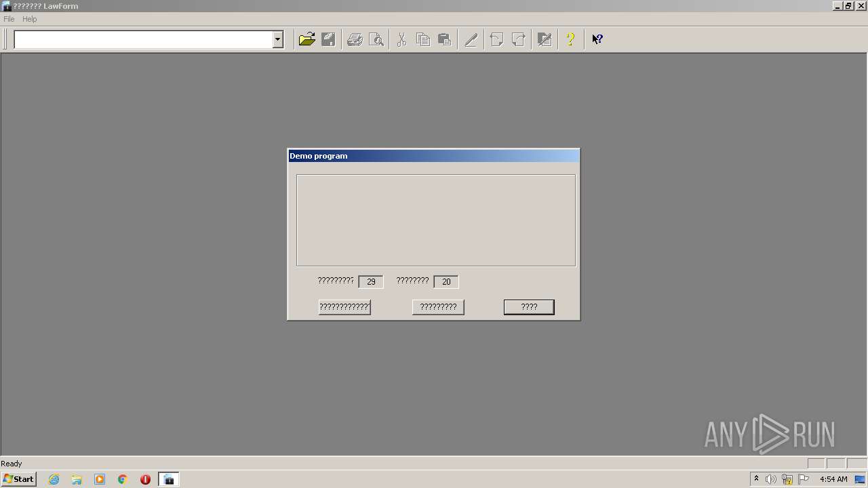
Task: Click the middle dialog button
Action: point(438,307)
